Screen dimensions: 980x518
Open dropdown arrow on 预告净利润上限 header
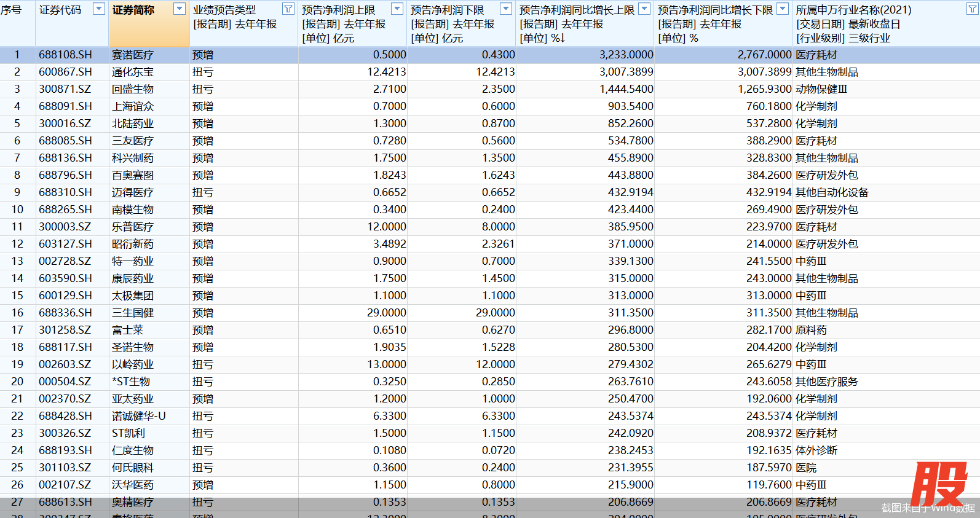(397, 9)
